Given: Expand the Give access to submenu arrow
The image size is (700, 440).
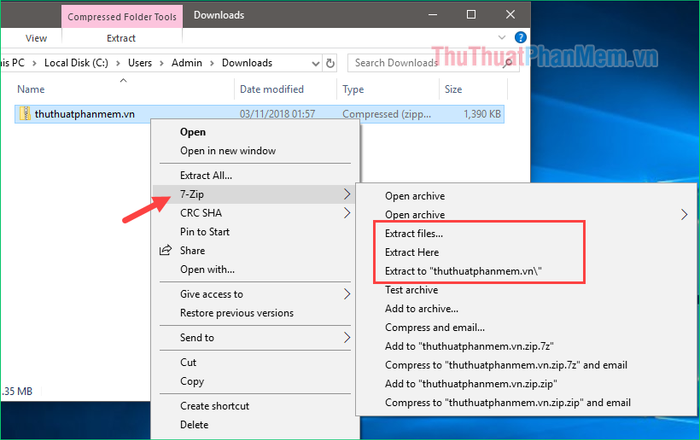Looking at the screenshot, I should (347, 294).
